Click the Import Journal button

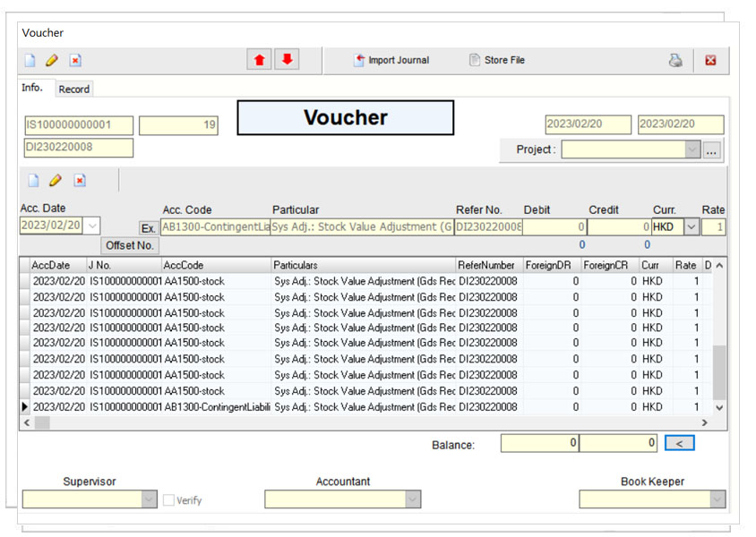click(x=391, y=60)
